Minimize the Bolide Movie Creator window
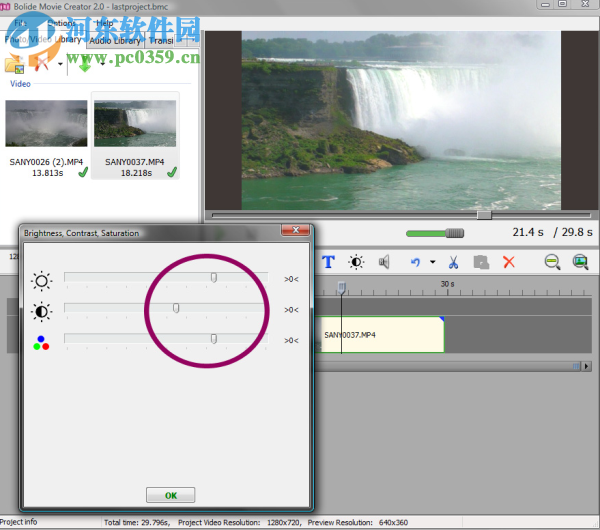Screen dimensions: 600x530 pyautogui.click(x=546, y=5)
